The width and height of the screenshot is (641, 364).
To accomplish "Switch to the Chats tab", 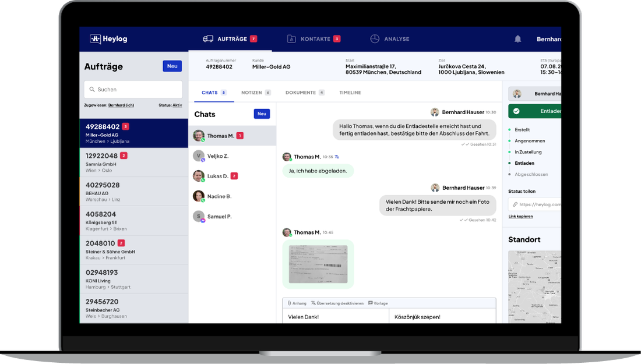I will tap(214, 93).
